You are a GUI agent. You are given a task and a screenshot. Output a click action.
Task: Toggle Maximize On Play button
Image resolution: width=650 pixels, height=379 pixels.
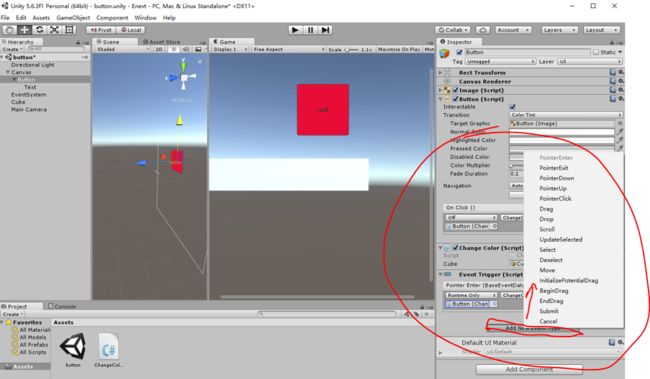click(399, 49)
